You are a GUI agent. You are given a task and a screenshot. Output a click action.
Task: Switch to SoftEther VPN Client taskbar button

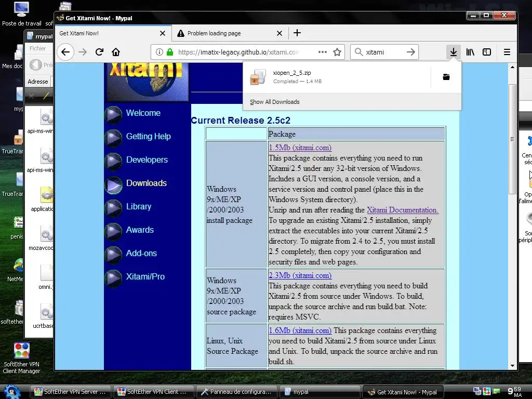pyautogui.click(x=153, y=392)
